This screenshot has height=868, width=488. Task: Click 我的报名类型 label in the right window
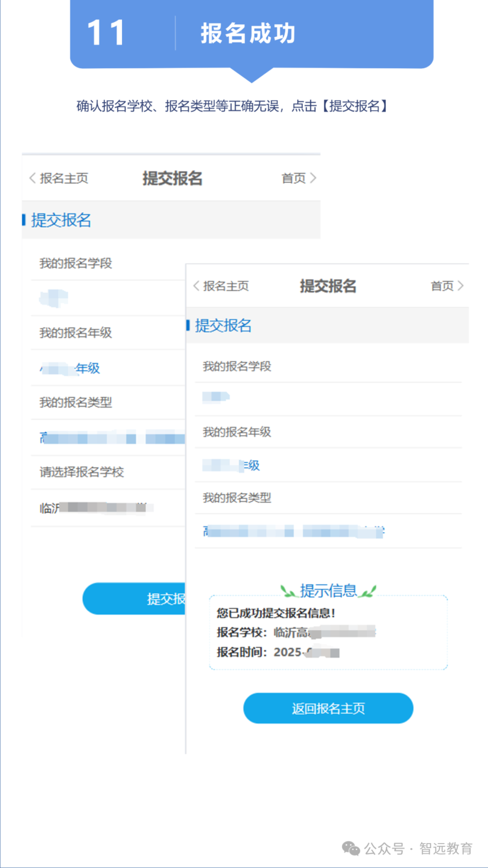237,498
